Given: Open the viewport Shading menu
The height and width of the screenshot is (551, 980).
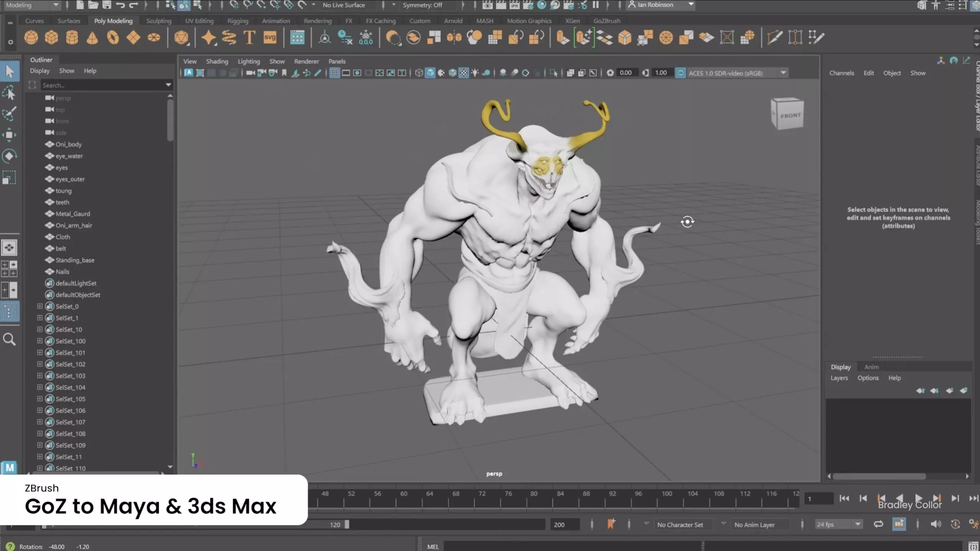Looking at the screenshot, I should 217,61.
